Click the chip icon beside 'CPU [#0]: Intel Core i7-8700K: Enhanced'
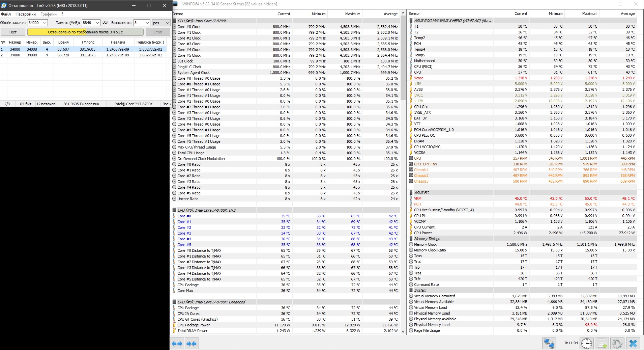 point(174,302)
